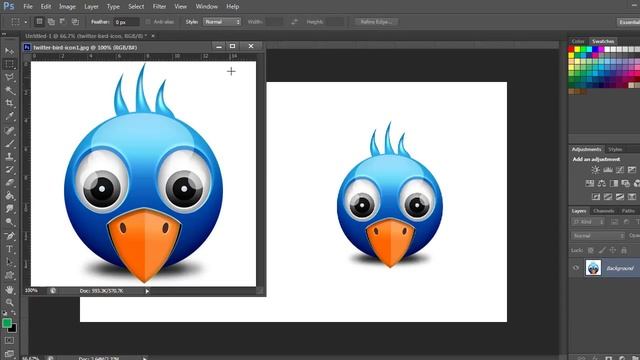
Task: Select the Dodge tool
Action: tap(9, 222)
